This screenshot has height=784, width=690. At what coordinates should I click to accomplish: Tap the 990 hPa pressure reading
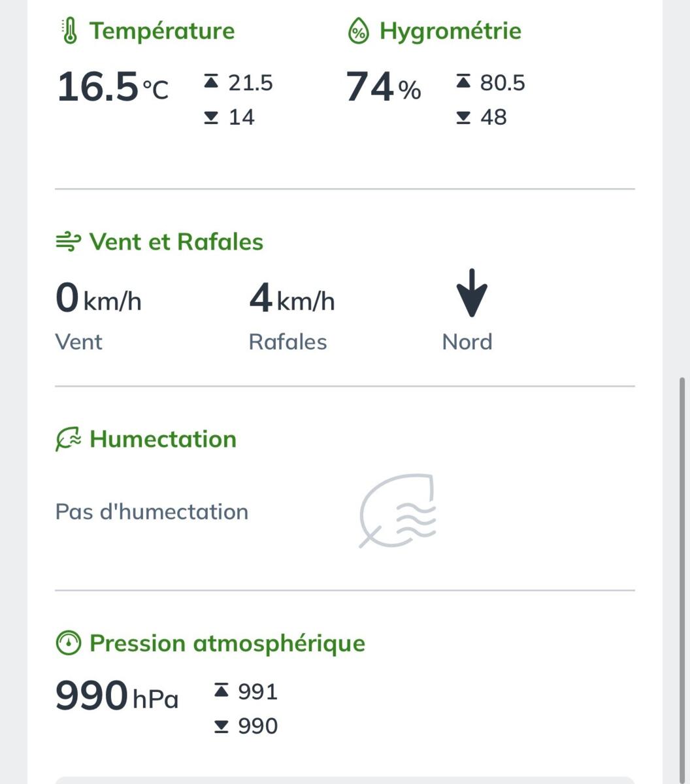[117, 696]
